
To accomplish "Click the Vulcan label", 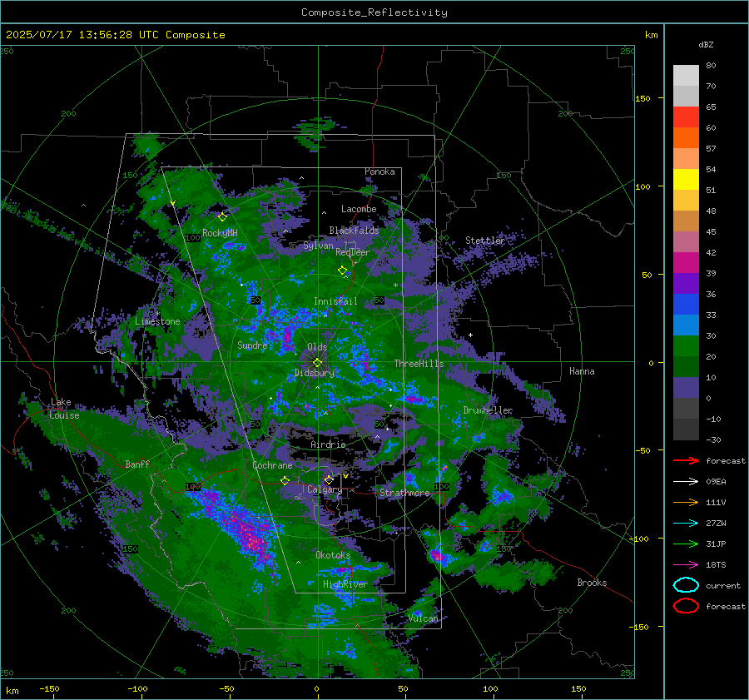I will click(x=424, y=618).
